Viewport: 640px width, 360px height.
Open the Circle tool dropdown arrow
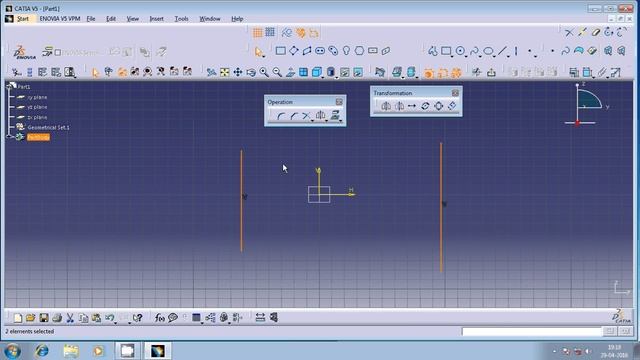(x=466, y=56)
